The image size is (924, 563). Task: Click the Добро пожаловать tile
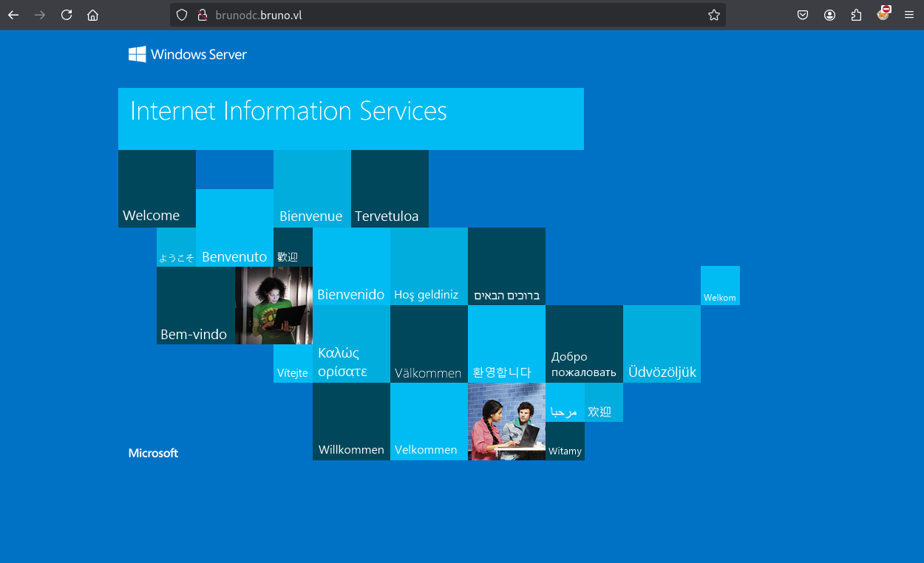584,344
